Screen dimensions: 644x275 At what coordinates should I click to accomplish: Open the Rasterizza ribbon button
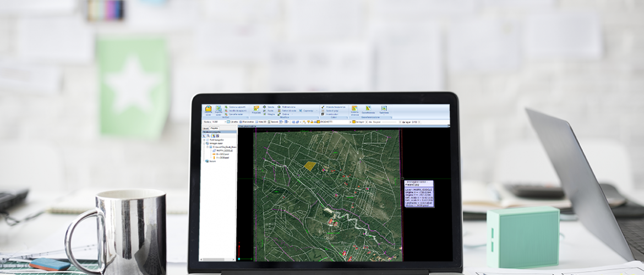[x=384, y=110]
